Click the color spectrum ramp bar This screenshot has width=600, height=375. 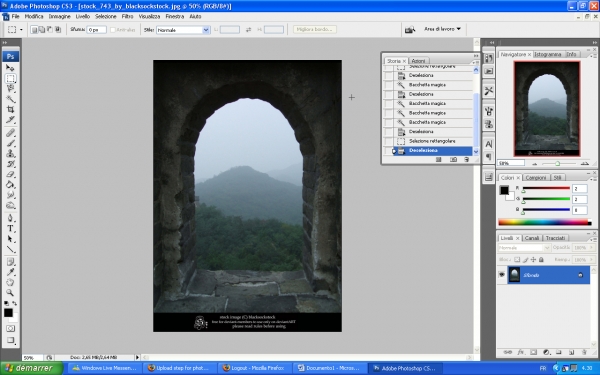(x=545, y=222)
